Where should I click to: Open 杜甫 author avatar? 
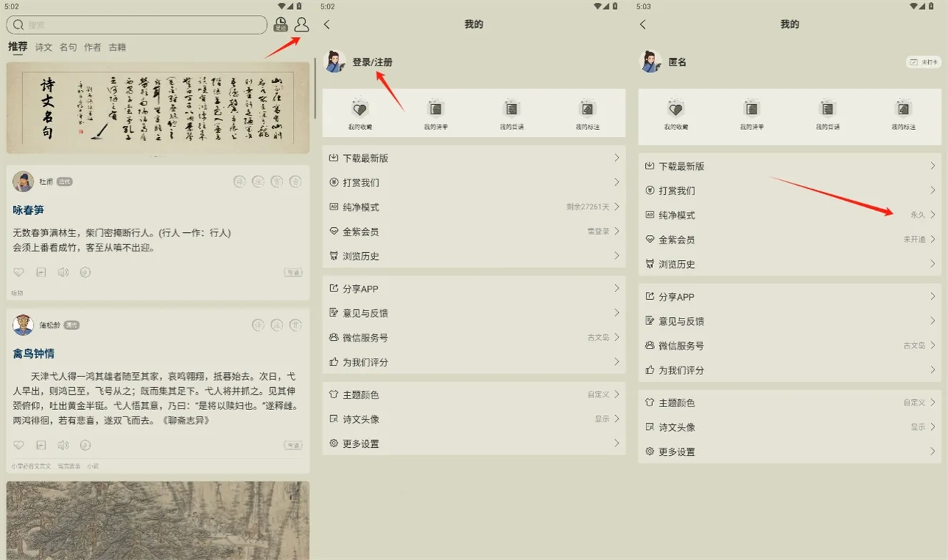[23, 181]
